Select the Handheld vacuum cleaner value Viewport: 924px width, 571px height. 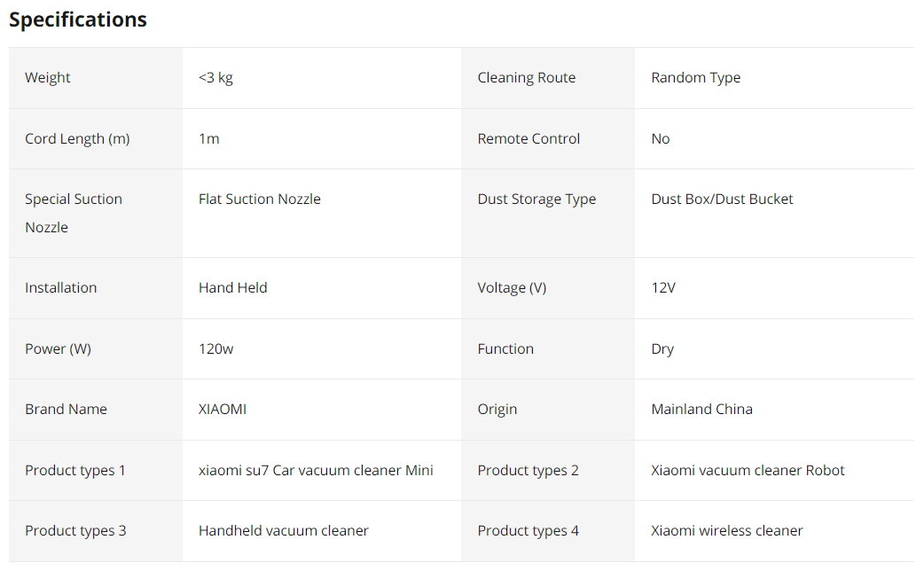(284, 530)
